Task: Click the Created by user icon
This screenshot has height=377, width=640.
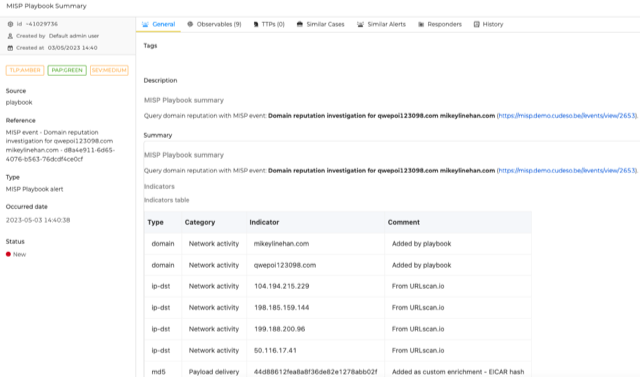Action: 10,36
